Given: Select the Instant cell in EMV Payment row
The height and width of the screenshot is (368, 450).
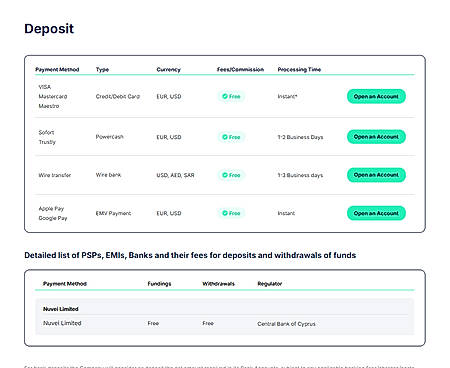Looking at the screenshot, I should point(286,213).
